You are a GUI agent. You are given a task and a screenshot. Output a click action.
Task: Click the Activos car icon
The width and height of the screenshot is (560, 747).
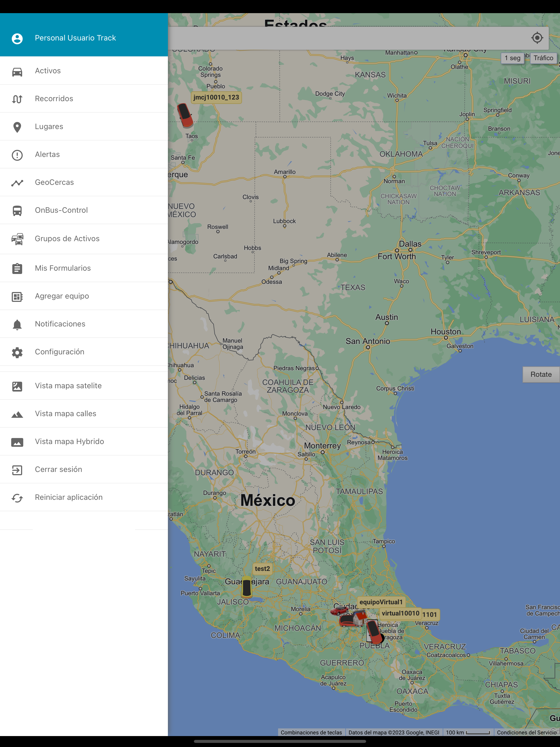[17, 71]
